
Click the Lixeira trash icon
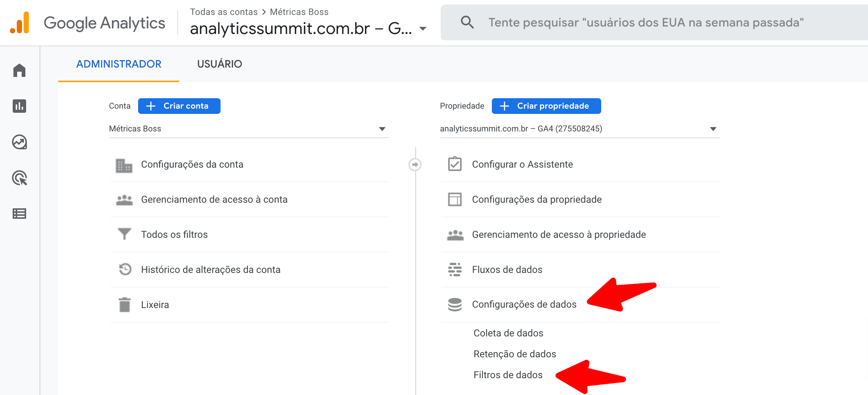(125, 304)
